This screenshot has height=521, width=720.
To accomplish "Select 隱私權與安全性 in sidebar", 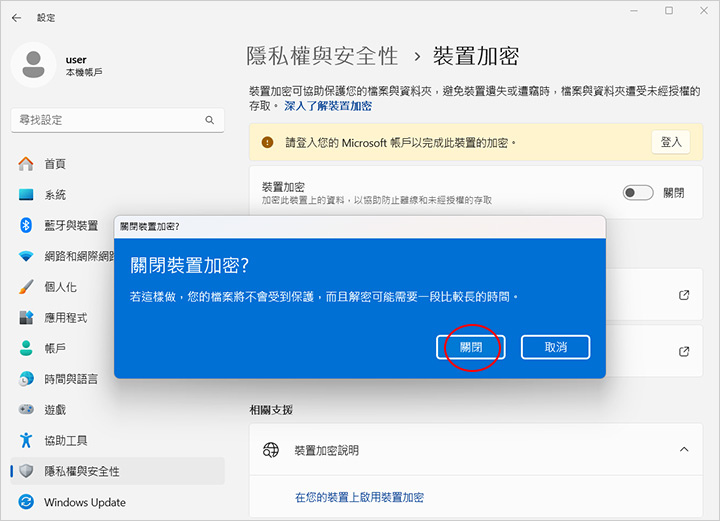I will pos(118,471).
